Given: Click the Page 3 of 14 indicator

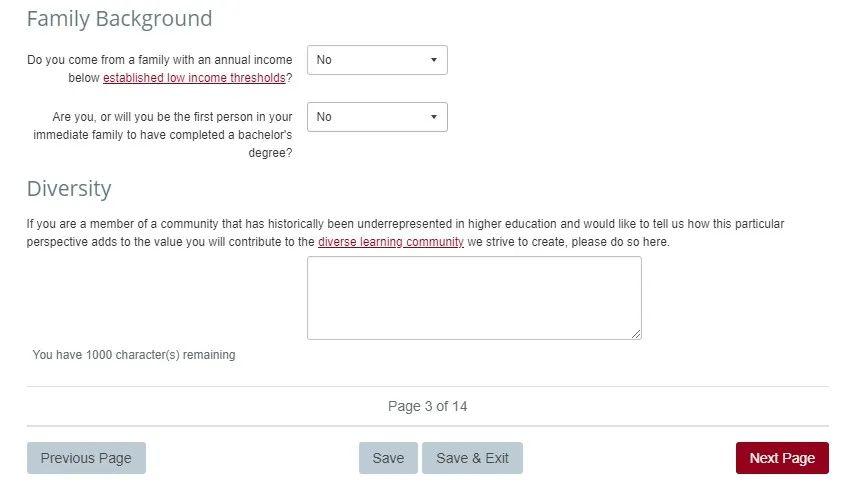Looking at the screenshot, I should coord(428,406).
